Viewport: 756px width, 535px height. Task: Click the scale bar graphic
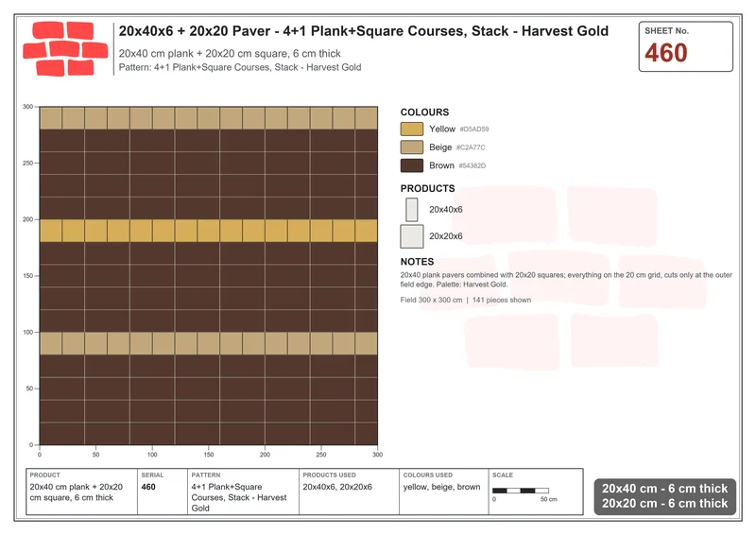(521, 491)
